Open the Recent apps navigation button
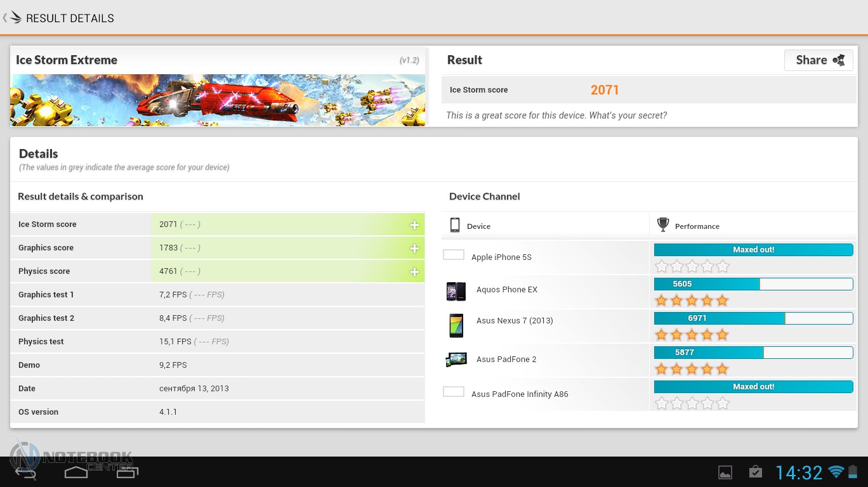 [127, 472]
